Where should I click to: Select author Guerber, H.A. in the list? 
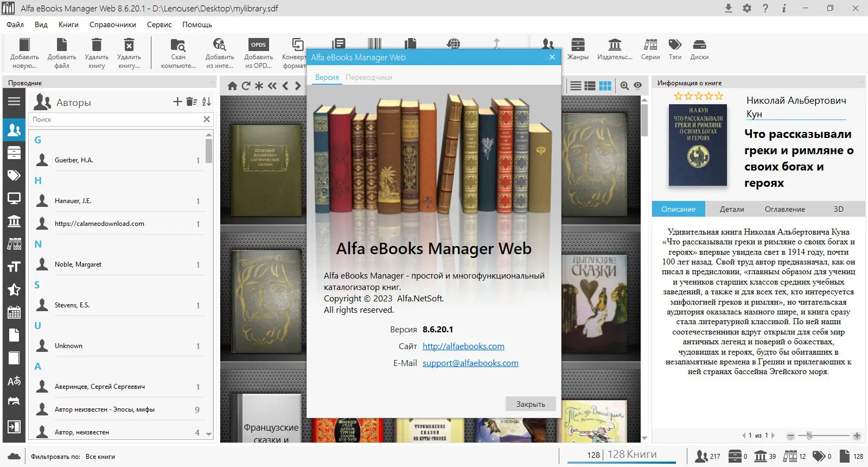[119, 160]
